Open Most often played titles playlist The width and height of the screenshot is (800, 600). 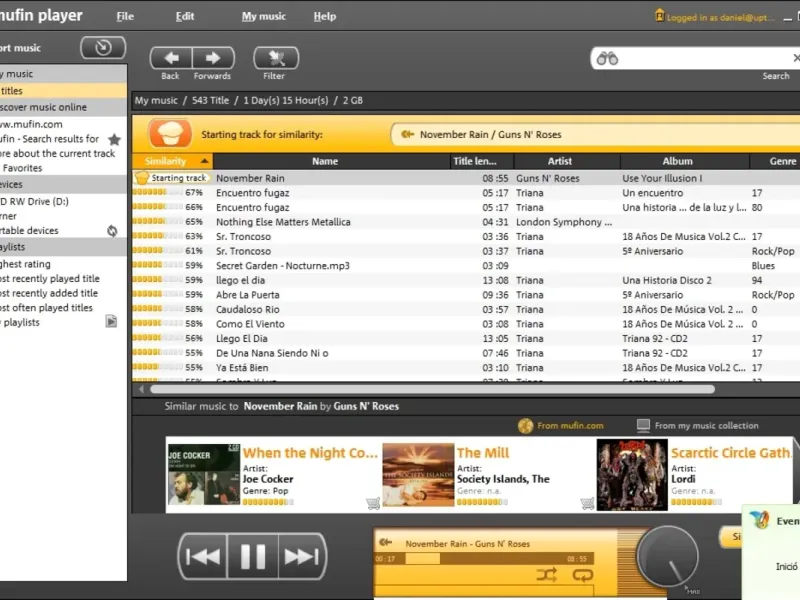pyautogui.click(x=46, y=308)
